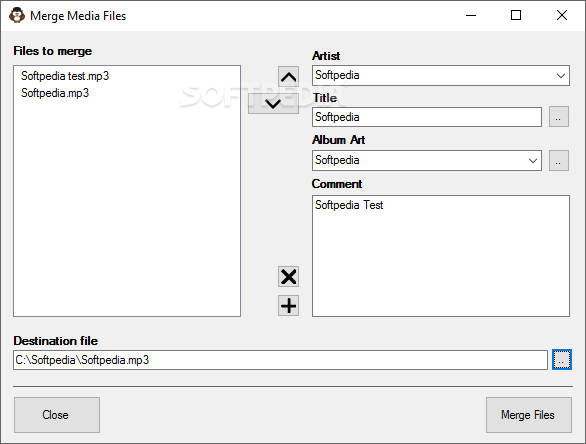Click the Close button
The height and width of the screenshot is (444, 586).
(57, 415)
